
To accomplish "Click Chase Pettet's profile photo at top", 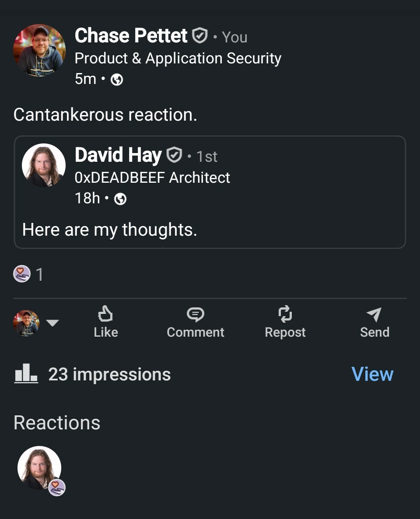I will 39,50.
